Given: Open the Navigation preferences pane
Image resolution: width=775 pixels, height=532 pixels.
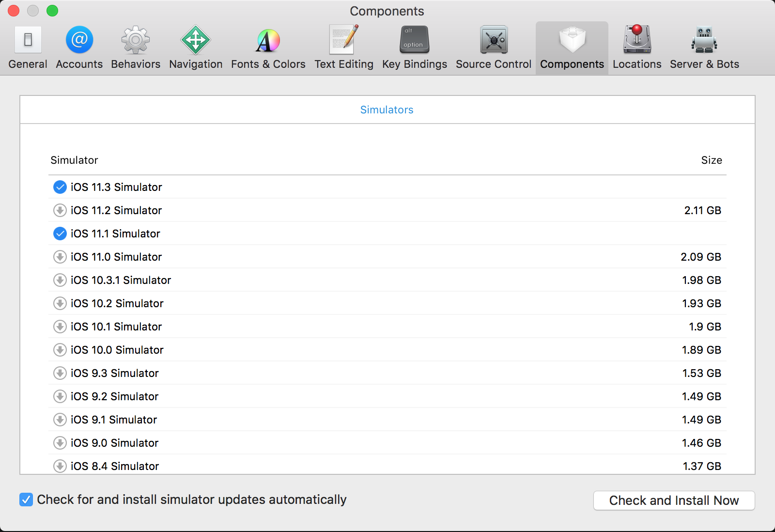Looking at the screenshot, I should [x=196, y=48].
